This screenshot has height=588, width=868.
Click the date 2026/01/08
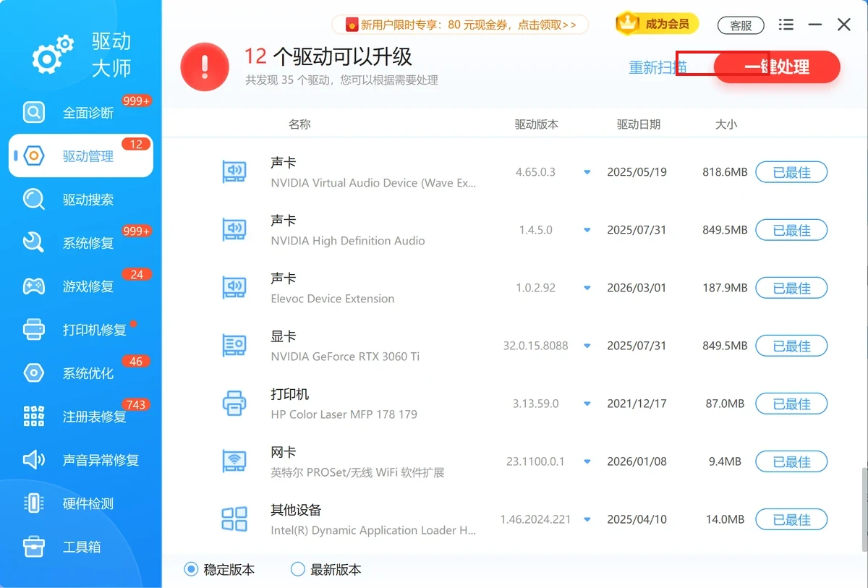637,461
